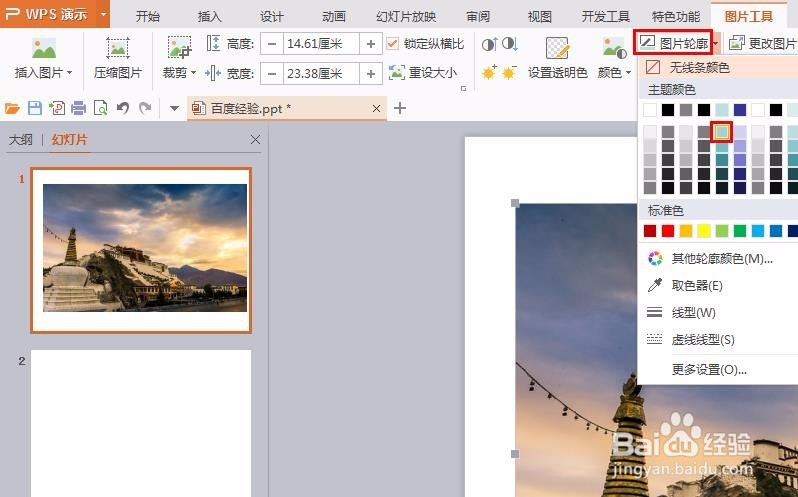
Task: Click the picture Color icon
Action: coord(614,49)
